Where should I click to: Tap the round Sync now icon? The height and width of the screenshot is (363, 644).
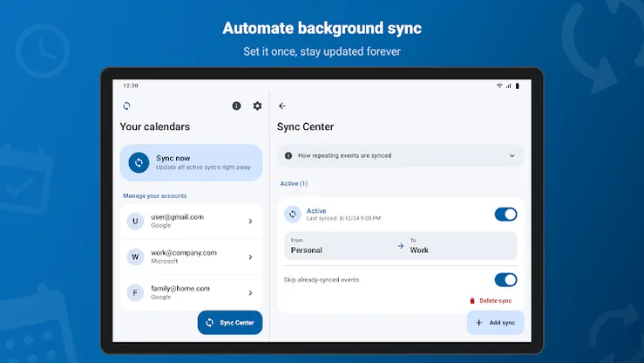tap(139, 163)
